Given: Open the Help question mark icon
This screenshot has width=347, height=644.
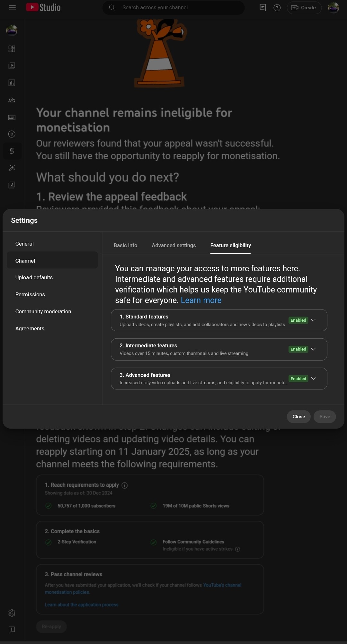Looking at the screenshot, I should 277,8.
